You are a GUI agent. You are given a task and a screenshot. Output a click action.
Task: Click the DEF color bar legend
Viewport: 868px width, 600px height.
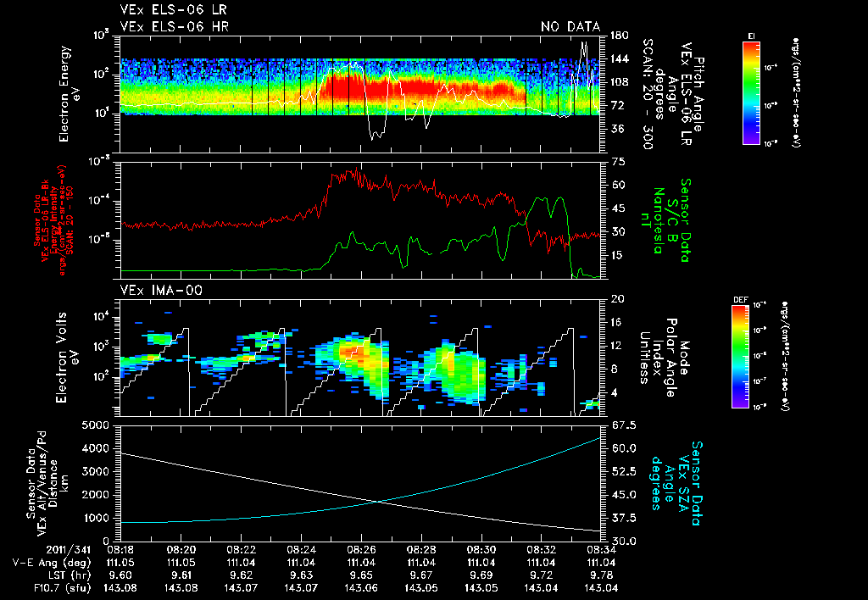[741, 357]
